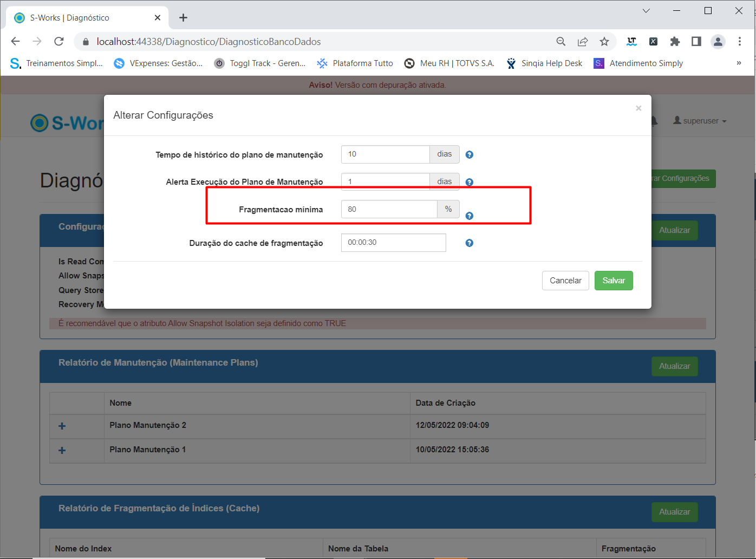Close the Alterar Configurações modal

(x=638, y=108)
